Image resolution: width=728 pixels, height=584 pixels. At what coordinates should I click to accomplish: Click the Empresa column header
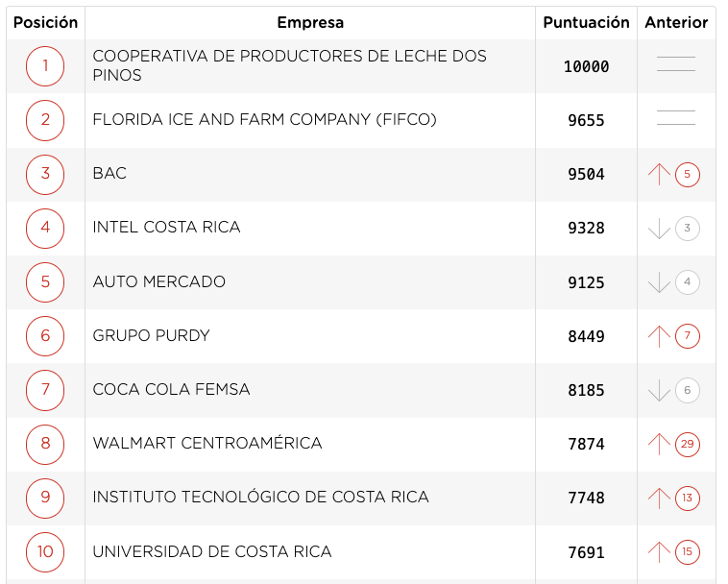pos(310,22)
